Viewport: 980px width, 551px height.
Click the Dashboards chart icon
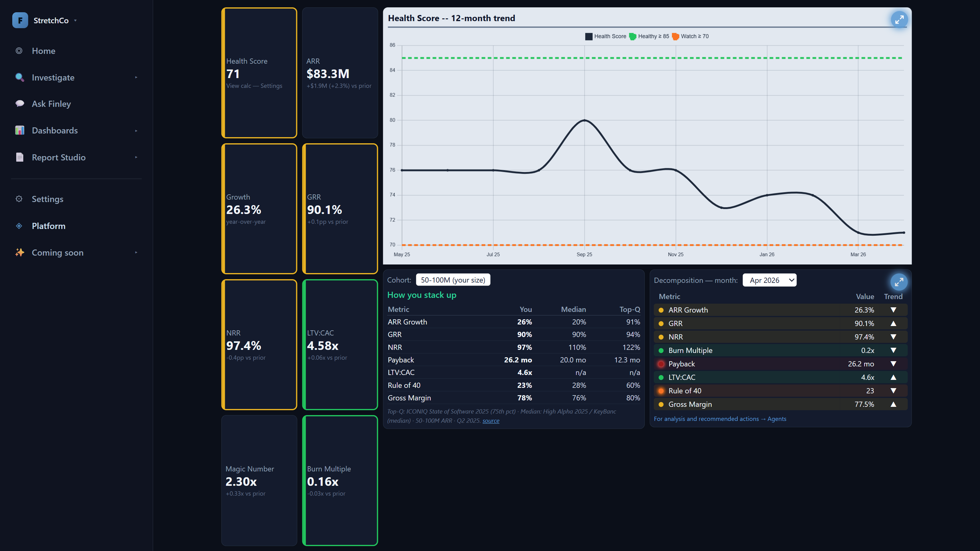pos(20,130)
